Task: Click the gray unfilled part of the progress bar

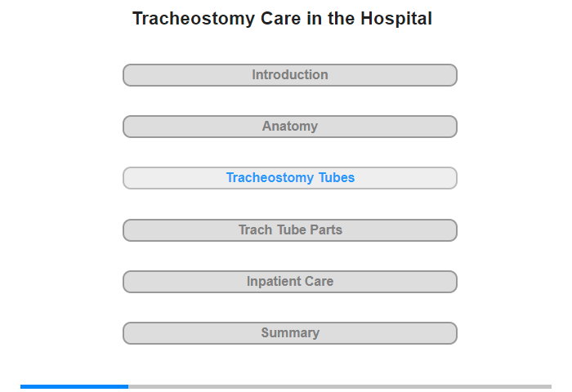Action: pyautogui.click(x=339, y=386)
